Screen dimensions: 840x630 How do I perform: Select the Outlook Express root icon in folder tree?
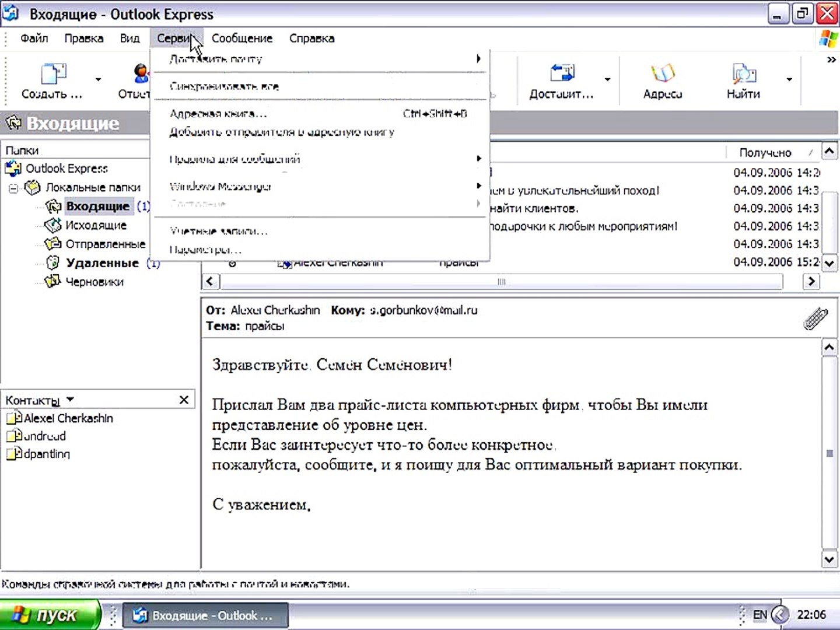click(13, 169)
